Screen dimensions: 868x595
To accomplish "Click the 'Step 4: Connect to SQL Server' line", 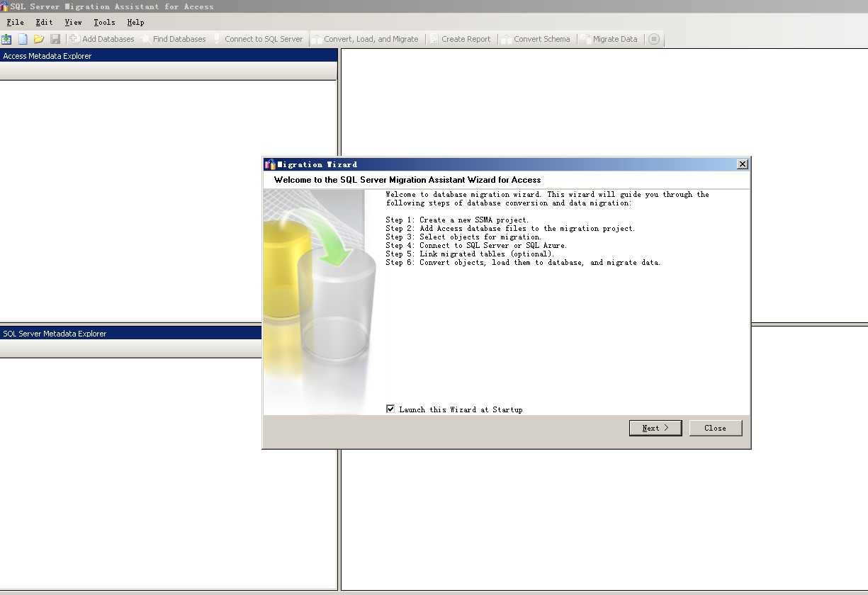I will pyautogui.click(x=476, y=245).
